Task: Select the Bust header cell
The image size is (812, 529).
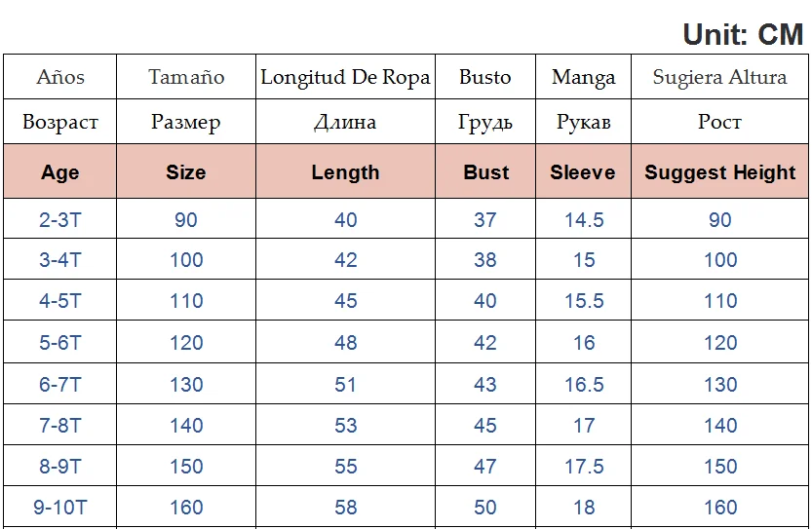Action: tap(485, 171)
